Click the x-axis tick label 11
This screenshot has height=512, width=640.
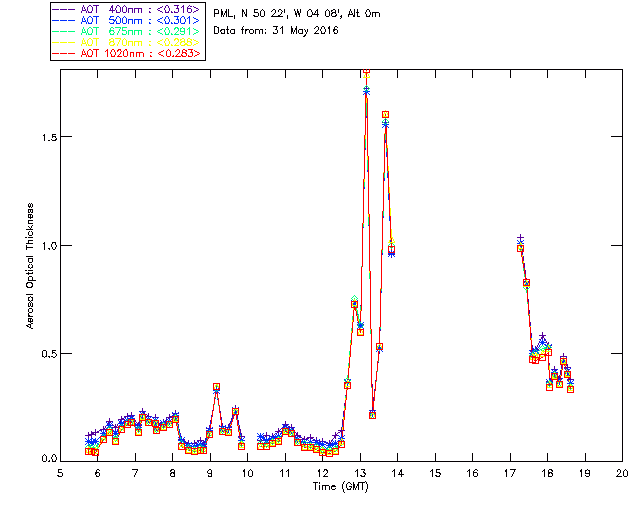(x=285, y=473)
